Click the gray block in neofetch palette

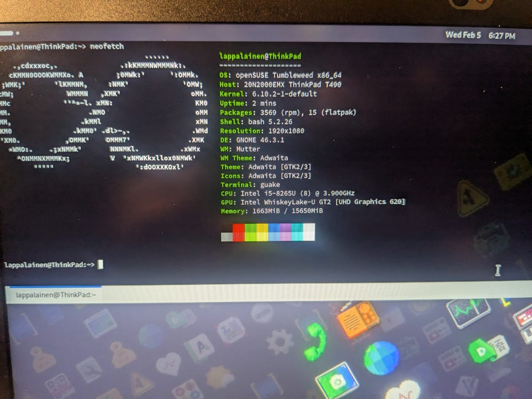[227, 237]
